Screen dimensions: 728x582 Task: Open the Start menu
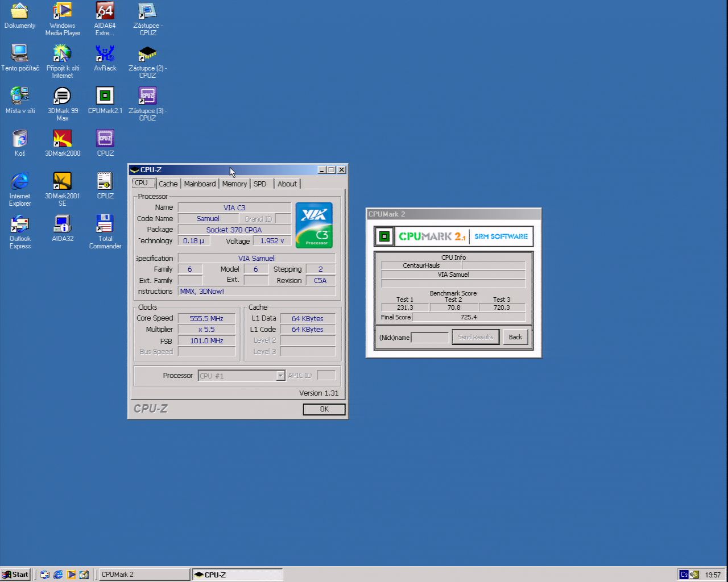[15, 575]
